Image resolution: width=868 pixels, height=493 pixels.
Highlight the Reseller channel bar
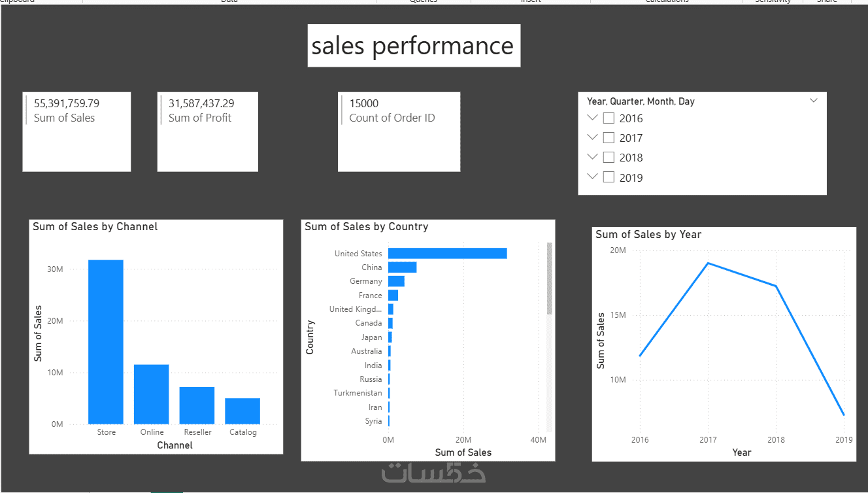pos(197,405)
